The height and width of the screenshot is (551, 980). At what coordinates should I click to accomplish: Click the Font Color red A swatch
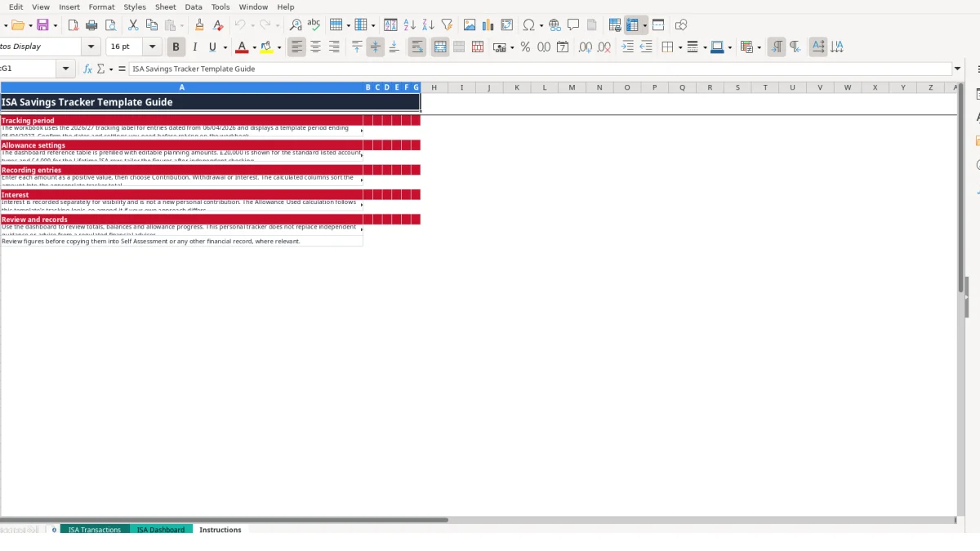(241, 47)
